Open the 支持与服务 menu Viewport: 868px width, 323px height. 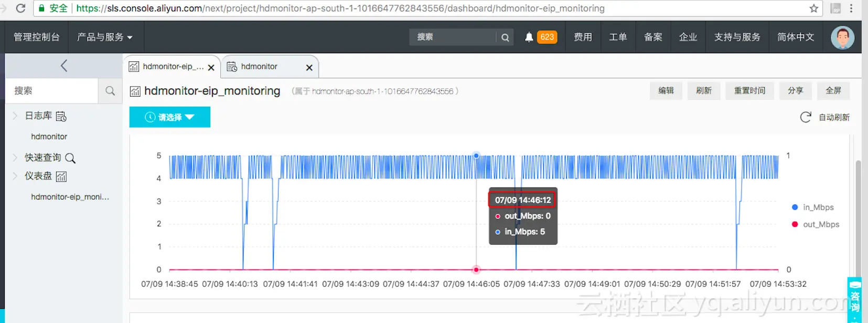737,37
